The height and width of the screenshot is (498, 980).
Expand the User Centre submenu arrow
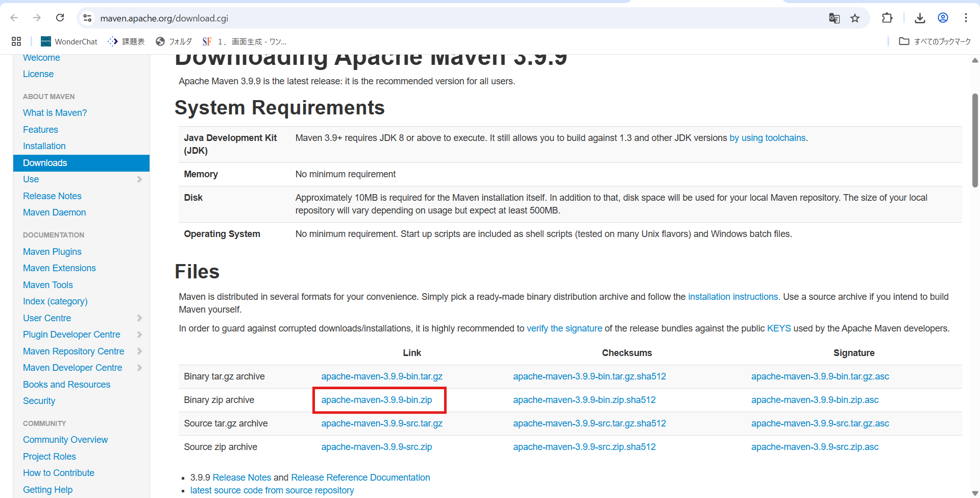139,318
